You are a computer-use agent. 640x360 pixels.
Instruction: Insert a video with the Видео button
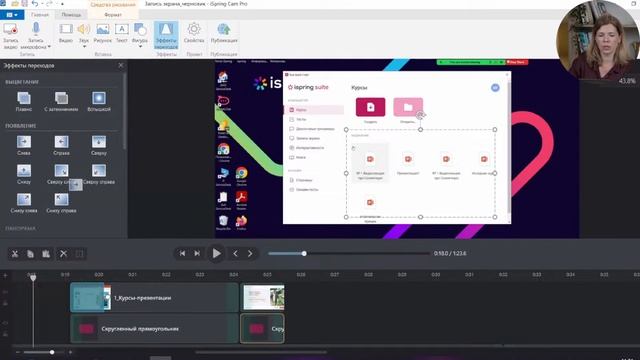point(66,33)
